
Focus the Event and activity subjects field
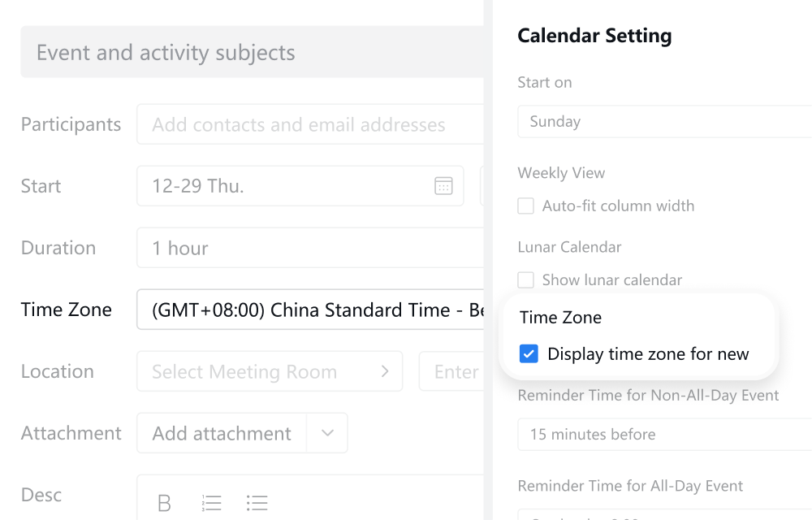tap(253, 52)
